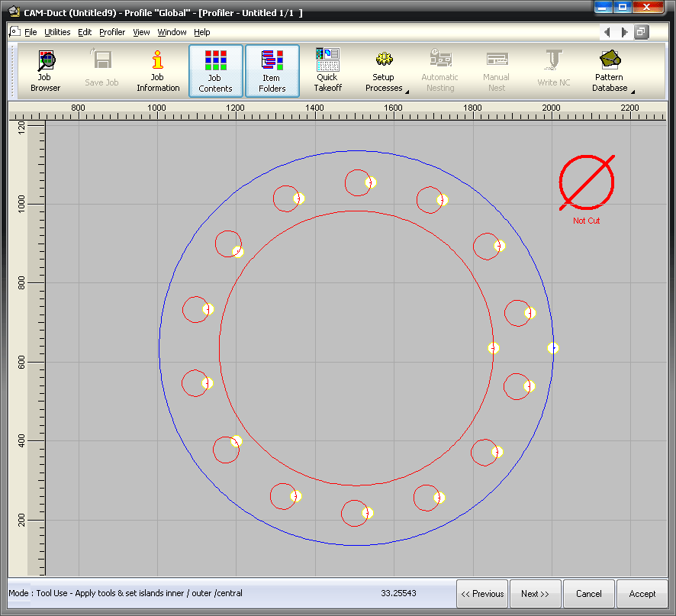This screenshot has height=616, width=676.
Task: Click the 1000 mark on horizontal ruler
Action: click(156, 108)
